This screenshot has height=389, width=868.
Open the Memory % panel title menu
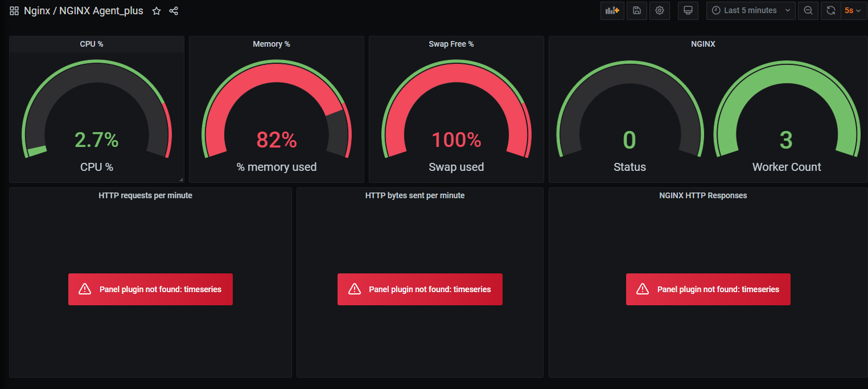[271, 43]
